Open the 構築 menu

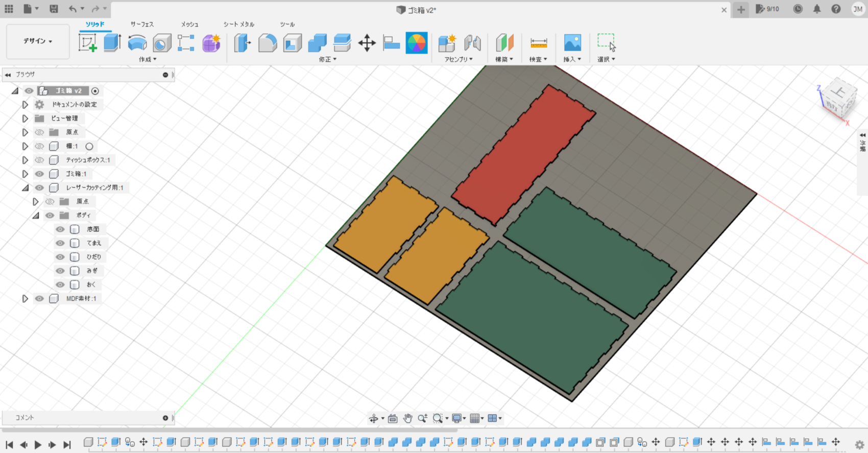pos(504,59)
